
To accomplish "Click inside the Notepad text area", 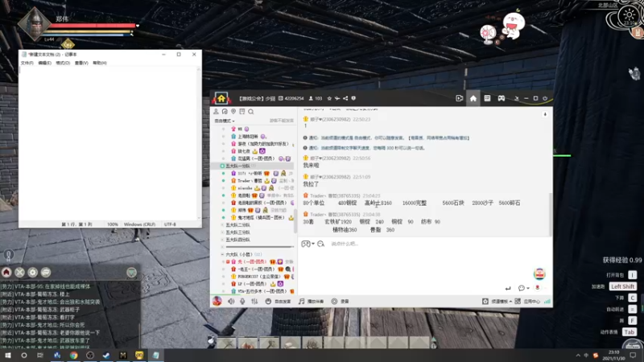I will click(x=108, y=144).
